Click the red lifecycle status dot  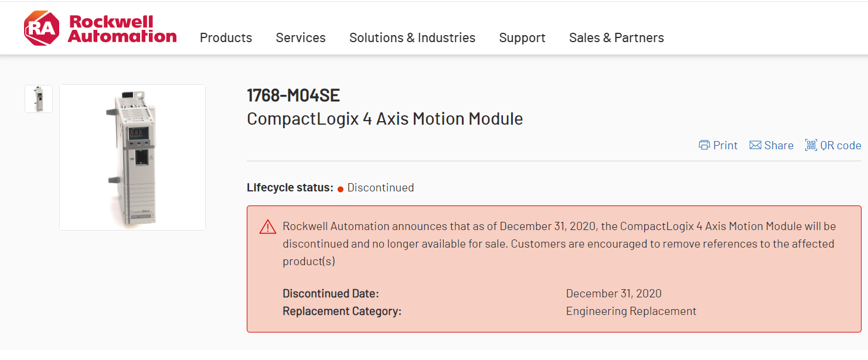click(340, 188)
